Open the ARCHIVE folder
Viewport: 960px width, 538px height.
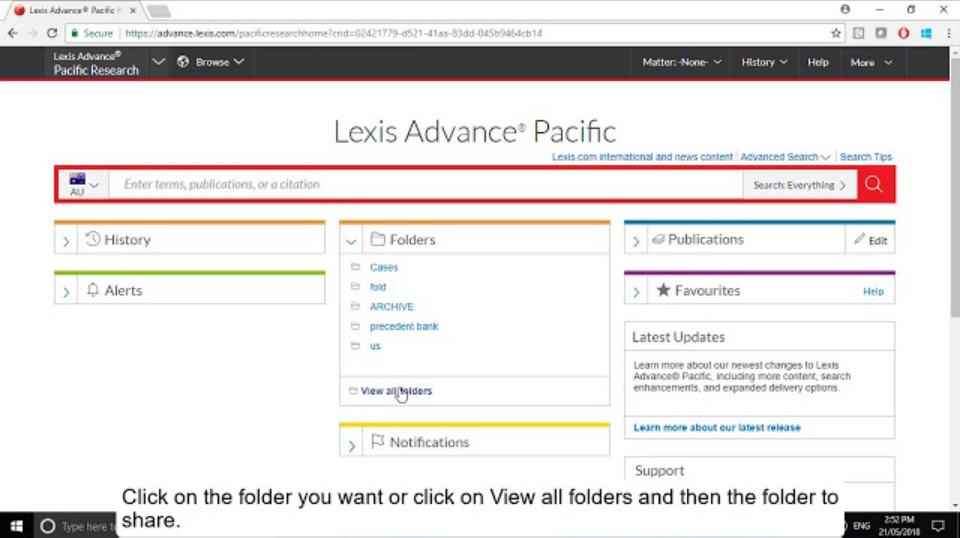tap(392, 307)
